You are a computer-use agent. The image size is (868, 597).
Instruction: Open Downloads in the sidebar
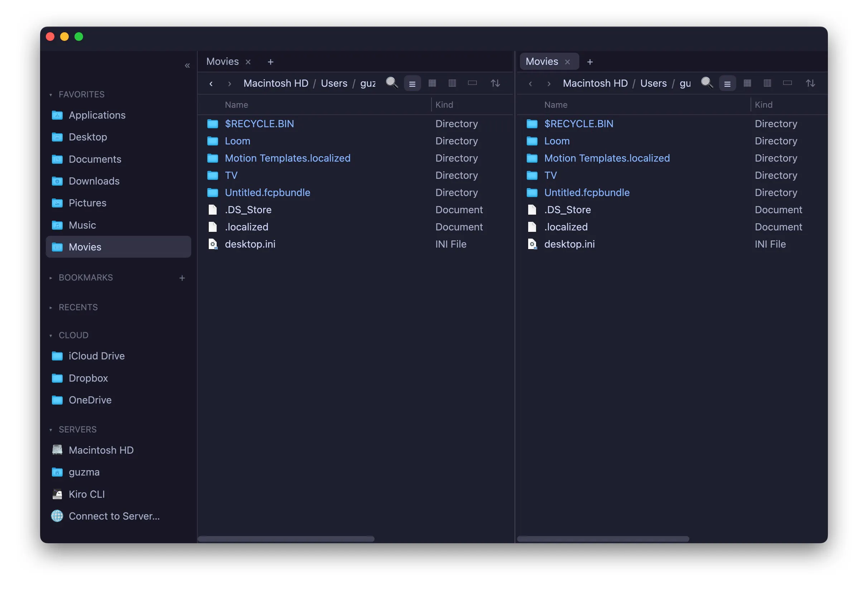point(118,181)
